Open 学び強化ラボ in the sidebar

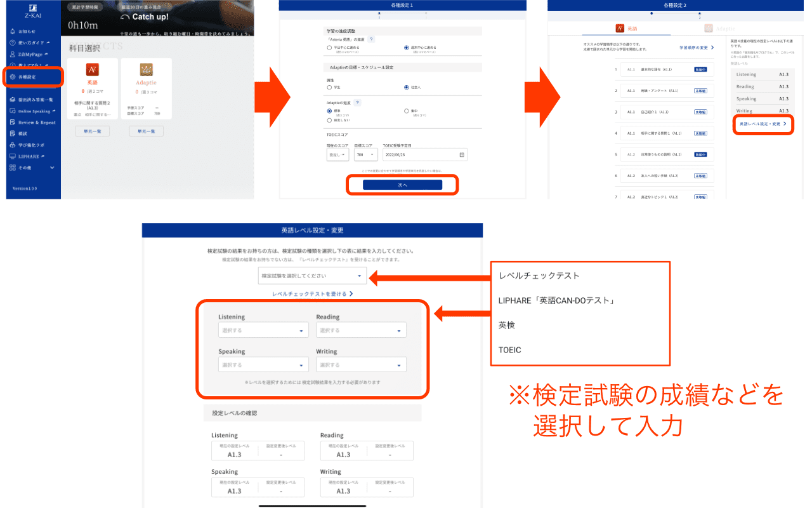(27, 145)
